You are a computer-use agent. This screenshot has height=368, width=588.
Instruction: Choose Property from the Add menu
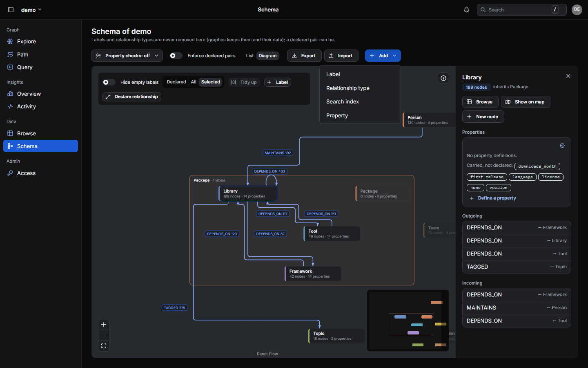pos(360,115)
